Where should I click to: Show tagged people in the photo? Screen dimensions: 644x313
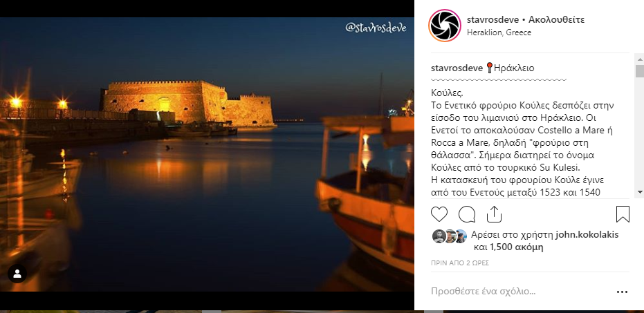pos(17,274)
